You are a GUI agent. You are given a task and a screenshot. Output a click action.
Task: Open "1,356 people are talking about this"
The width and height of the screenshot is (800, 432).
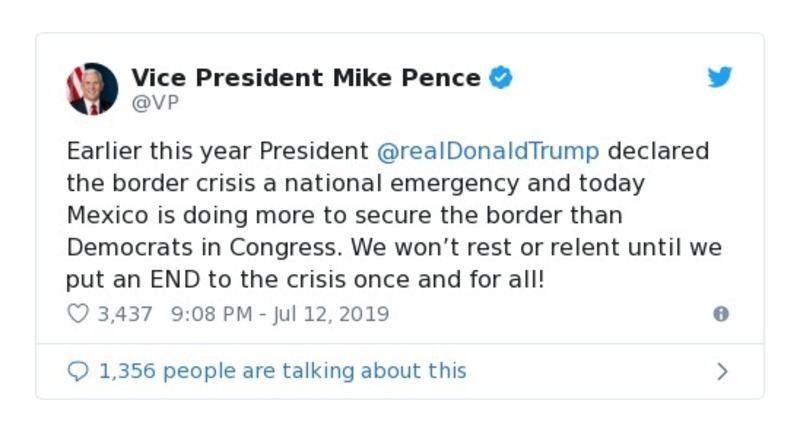(x=282, y=371)
